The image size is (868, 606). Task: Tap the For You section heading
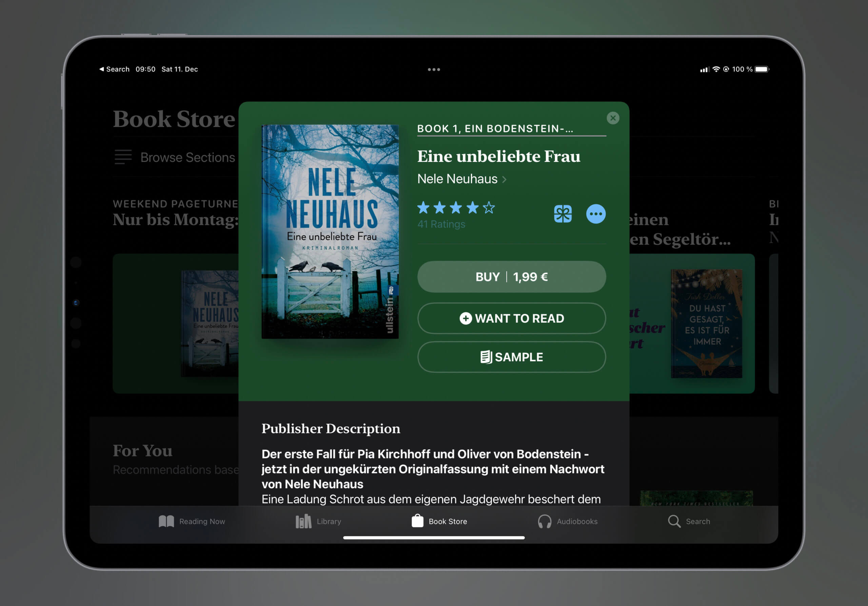[142, 451]
